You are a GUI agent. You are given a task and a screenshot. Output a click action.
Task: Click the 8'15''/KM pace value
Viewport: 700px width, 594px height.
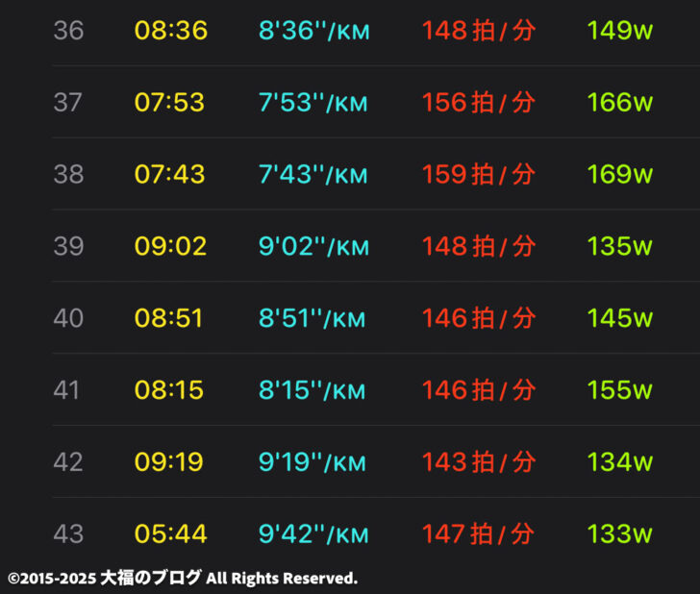point(312,390)
